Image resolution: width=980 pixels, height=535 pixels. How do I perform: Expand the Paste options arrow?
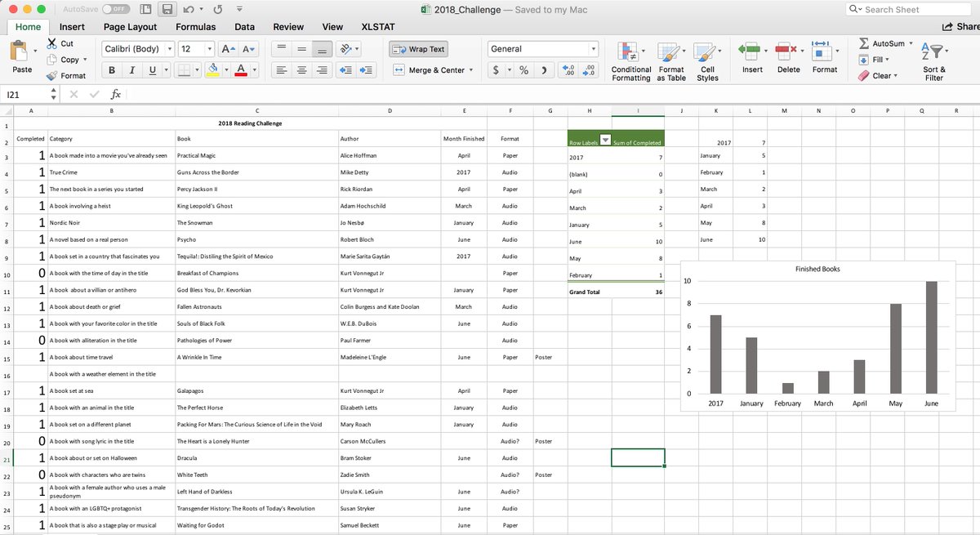click(x=35, y=52)
